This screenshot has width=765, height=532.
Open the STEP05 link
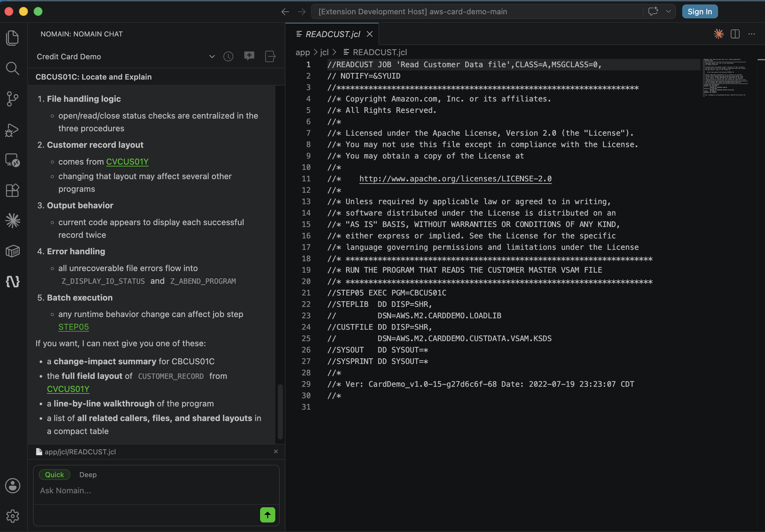[x=74, y=327]
